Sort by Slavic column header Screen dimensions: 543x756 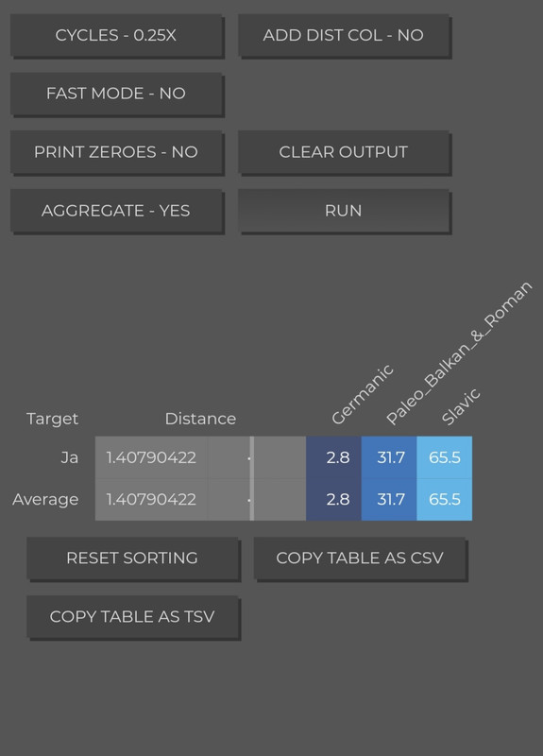click(x=461, y=406)
